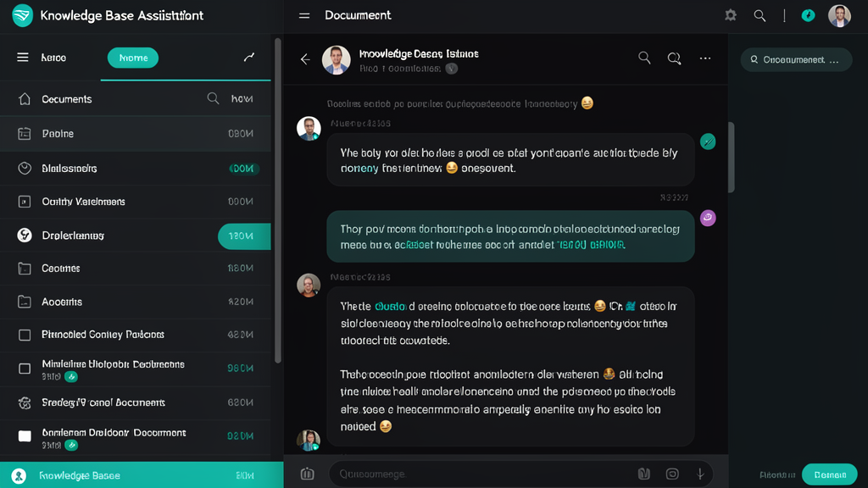Open the Aooerits folder icon
Viewport: 868px width, 488px height.
click(x=25, y=302)
